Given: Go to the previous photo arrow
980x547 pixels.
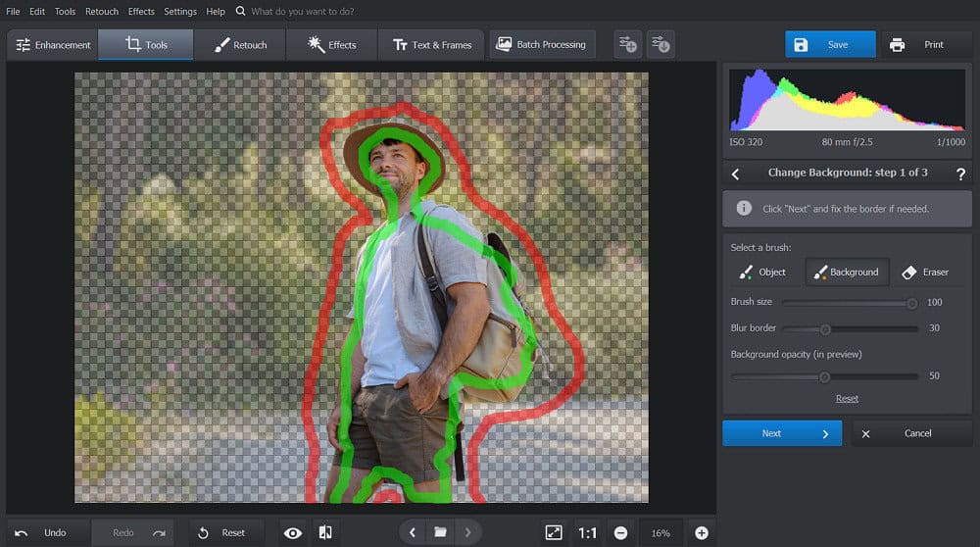Looking at the screenshot, I should pyautogui.click(x=412, y=532).
